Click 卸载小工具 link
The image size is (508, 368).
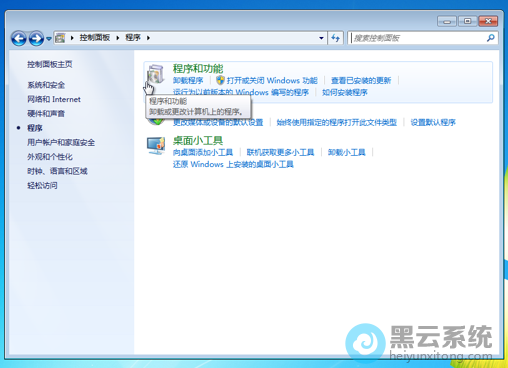347,153
